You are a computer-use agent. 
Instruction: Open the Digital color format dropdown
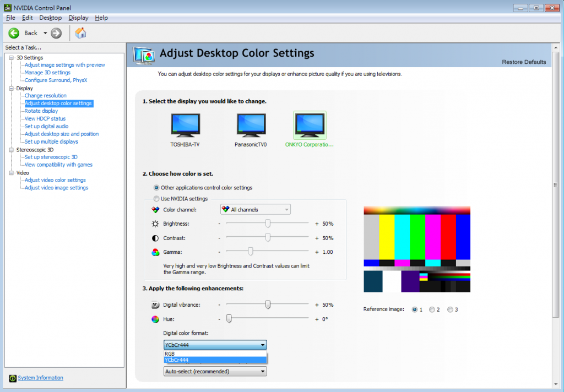(x=215, y=345)
